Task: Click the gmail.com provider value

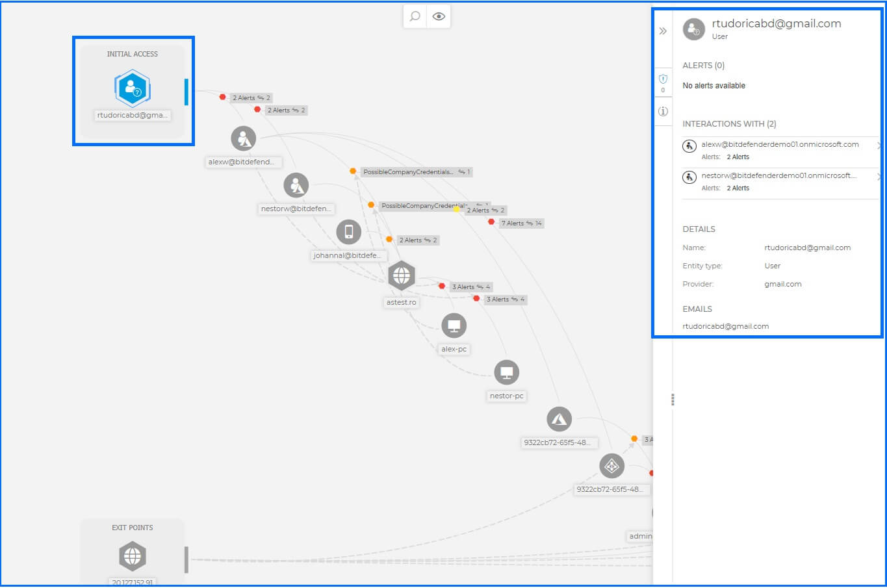Action: 783,284
